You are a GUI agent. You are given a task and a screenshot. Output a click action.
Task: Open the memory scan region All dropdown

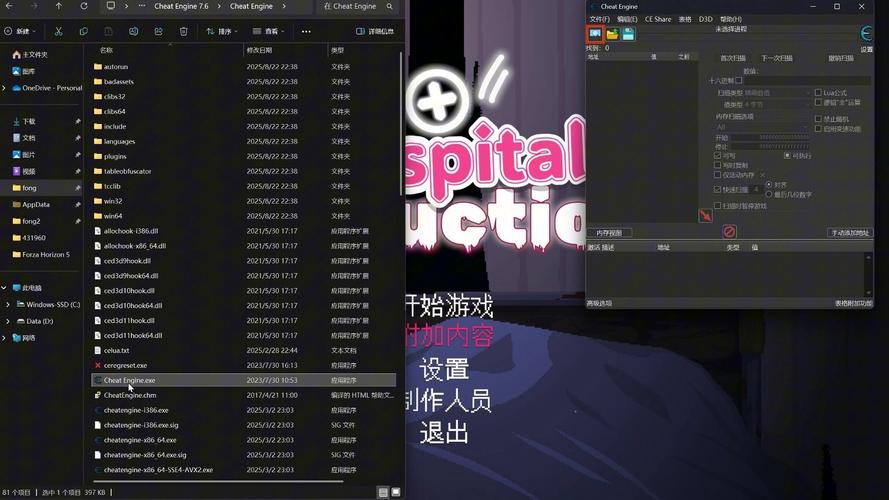point(763,127)
